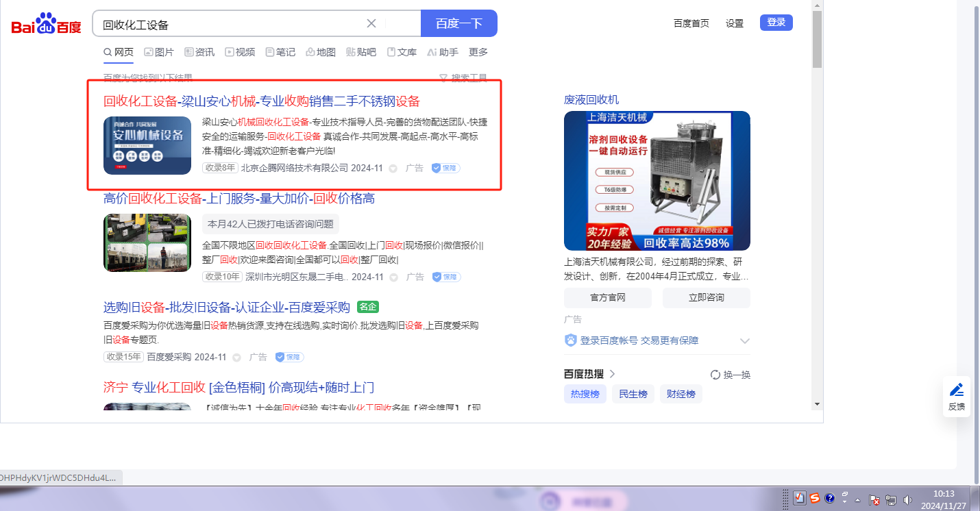The height and width of the screenshot is (511, 980).
Task: Select the 网页 tab
Action: pyautogui.click(x=119, y=52)
